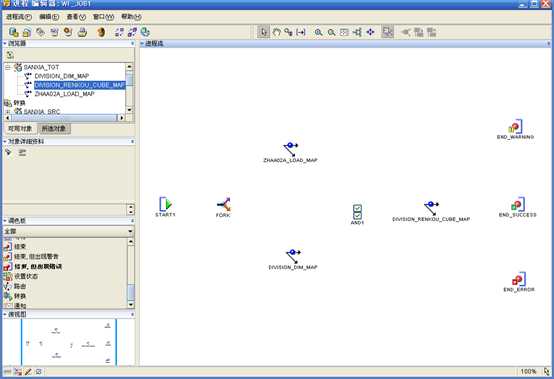Image resolution: width=554 pixels, height=379 pixels.
Task: Click inside the bird's-eye view thumbnail
Action: pyautogui.click(x=69, y=342)
